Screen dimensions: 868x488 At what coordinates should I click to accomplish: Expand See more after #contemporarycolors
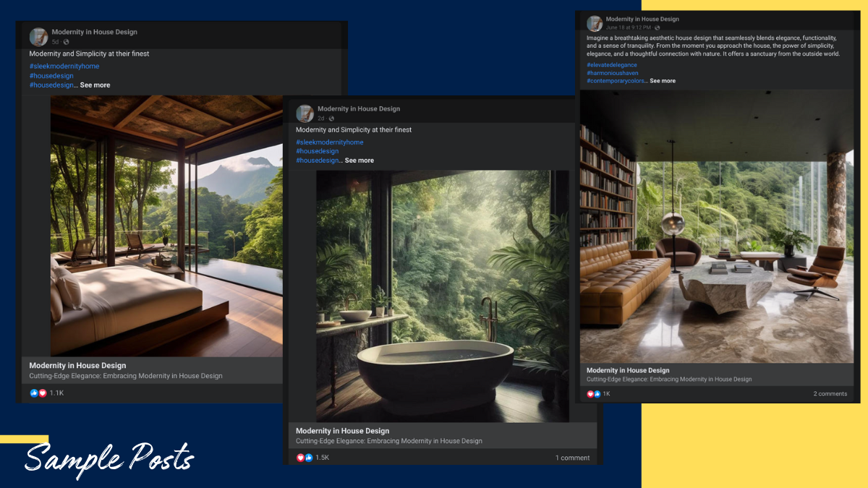tap(663, 81)
